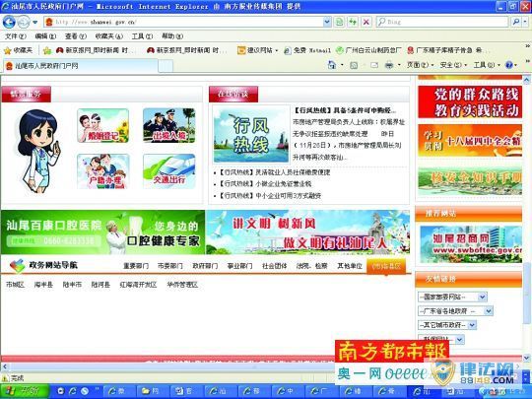Viewport: 532px width, 399px height.
Task: Click the blue Help question mark icon
Action: (509, 65)
